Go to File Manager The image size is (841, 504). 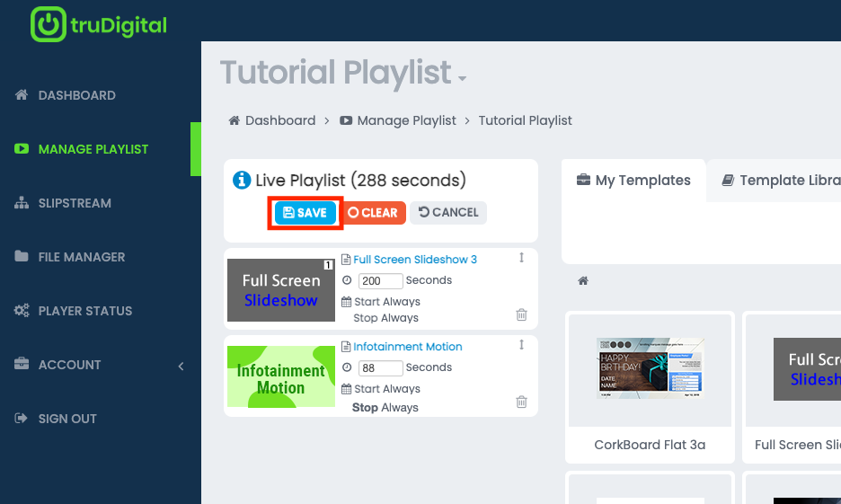pyautogui.click(x=82, y=257)
